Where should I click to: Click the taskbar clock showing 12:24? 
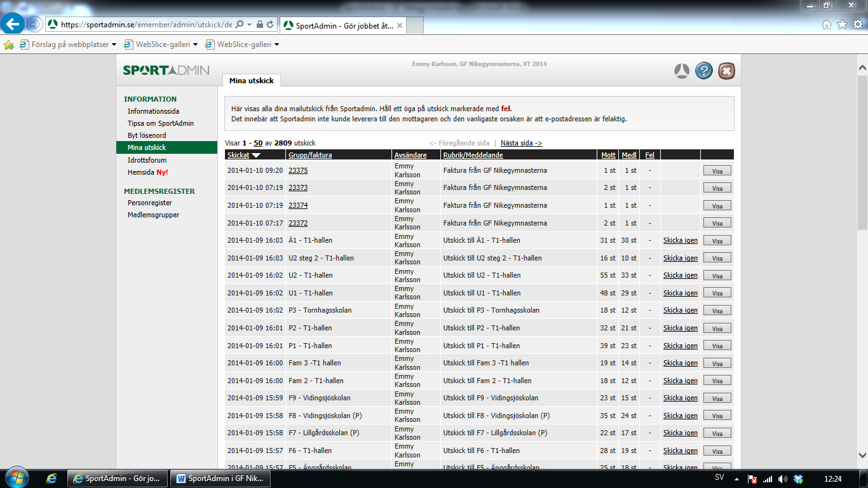(832, 478)
